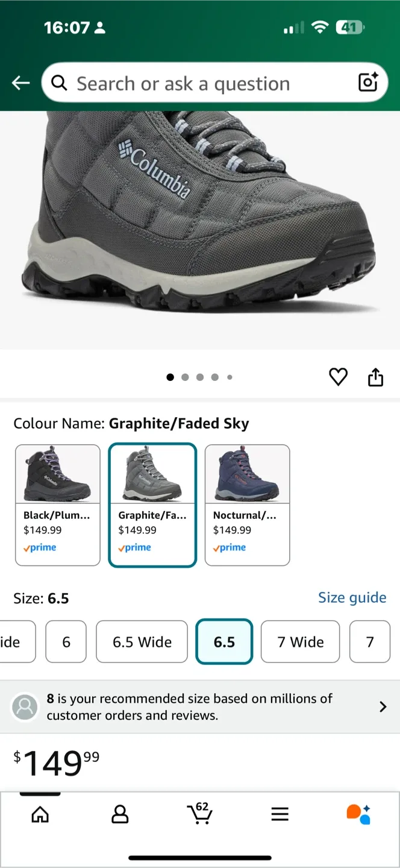
Task: Select size 7 Wide option
Action: (300, 642)
